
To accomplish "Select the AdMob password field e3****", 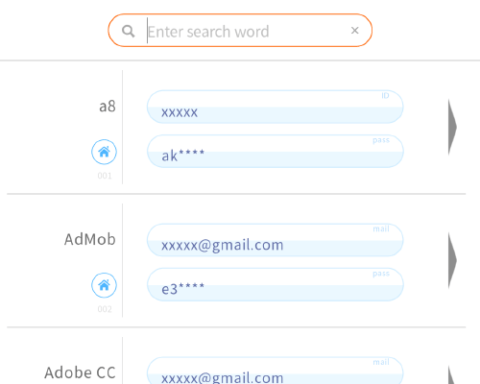I will point(275,284).
